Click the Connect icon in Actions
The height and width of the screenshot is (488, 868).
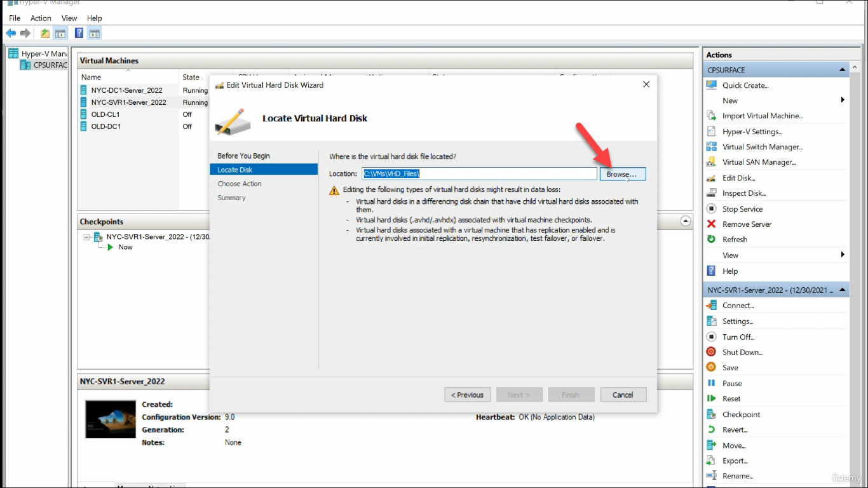712,306
